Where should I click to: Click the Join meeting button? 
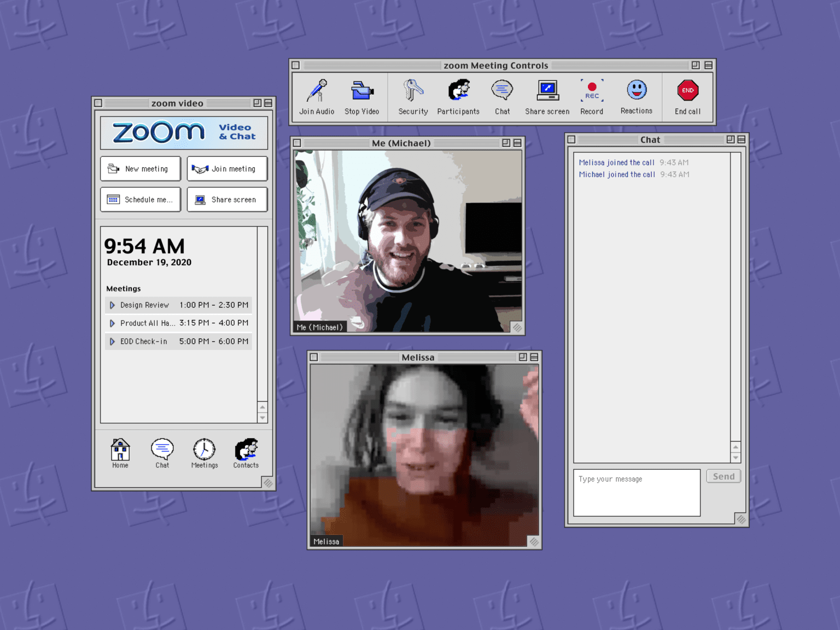[227, 169]
